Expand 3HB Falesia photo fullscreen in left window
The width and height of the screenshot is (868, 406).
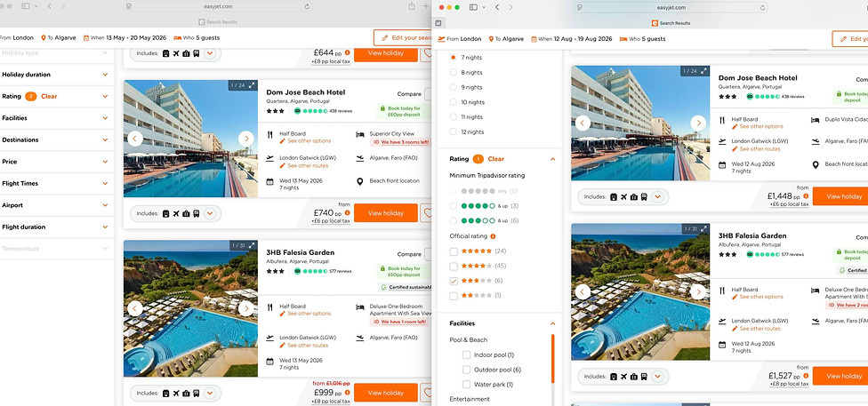point(252,245)
